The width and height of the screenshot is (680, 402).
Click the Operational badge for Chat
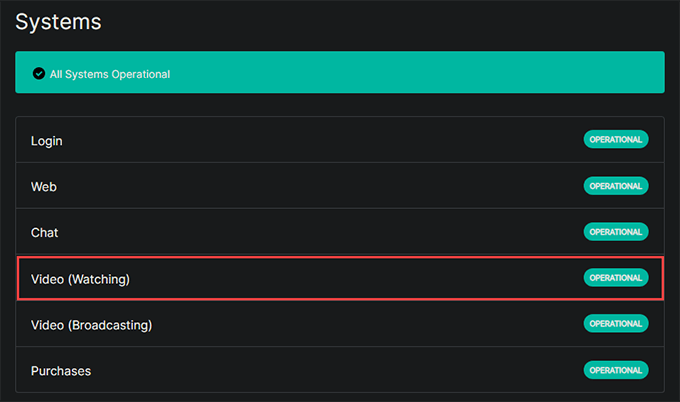click(616, 232)
